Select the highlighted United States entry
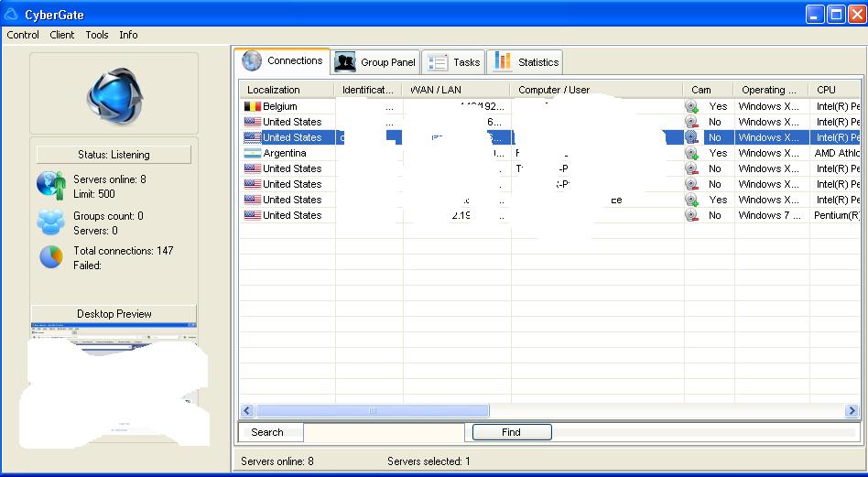Image resolution: width=868 pixels, height=477 pixels. coord(550,137)
